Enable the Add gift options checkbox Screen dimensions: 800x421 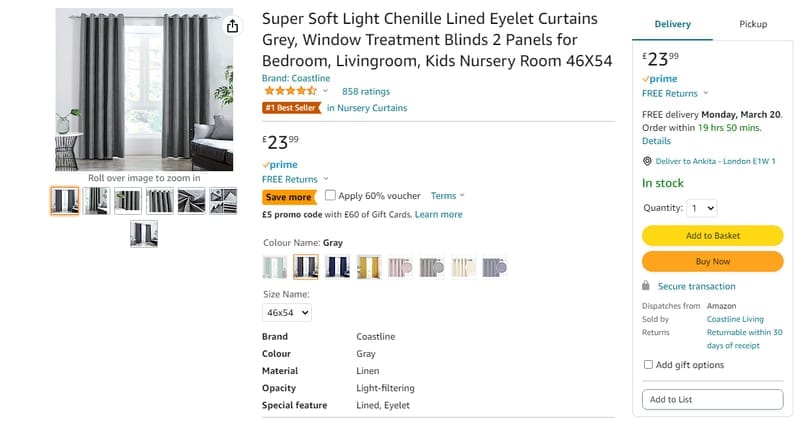coord(648,364)
